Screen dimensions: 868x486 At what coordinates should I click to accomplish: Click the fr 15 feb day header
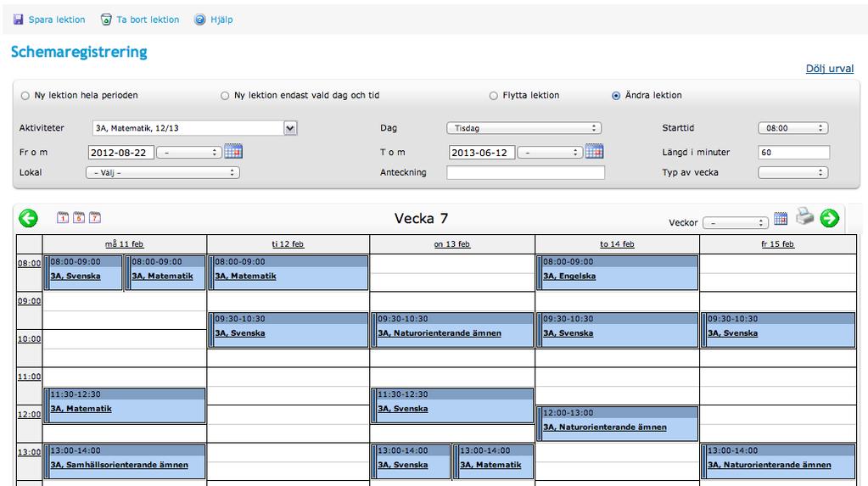click(x=778, y=244)
